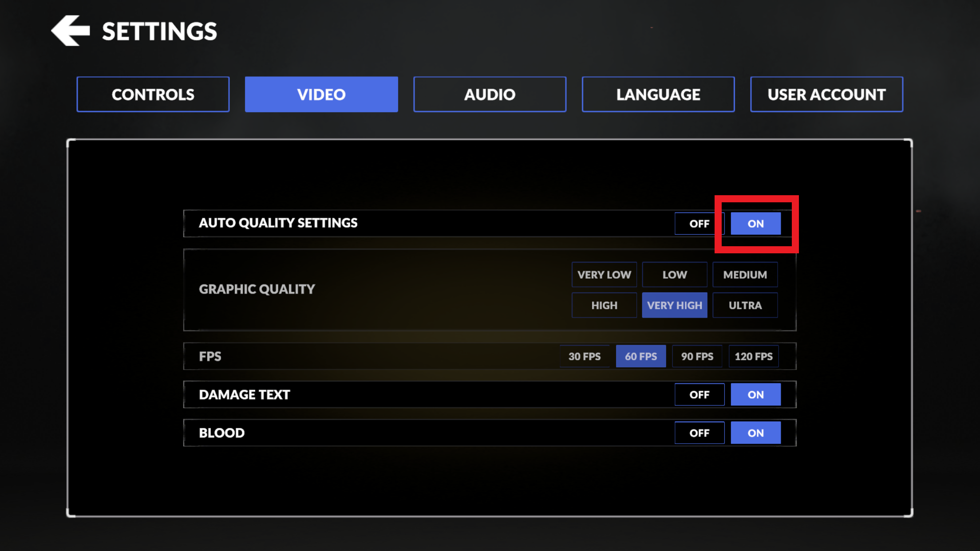The image size is (980, 551).
Task: Select the Video tab
Action: coord(321,94)
